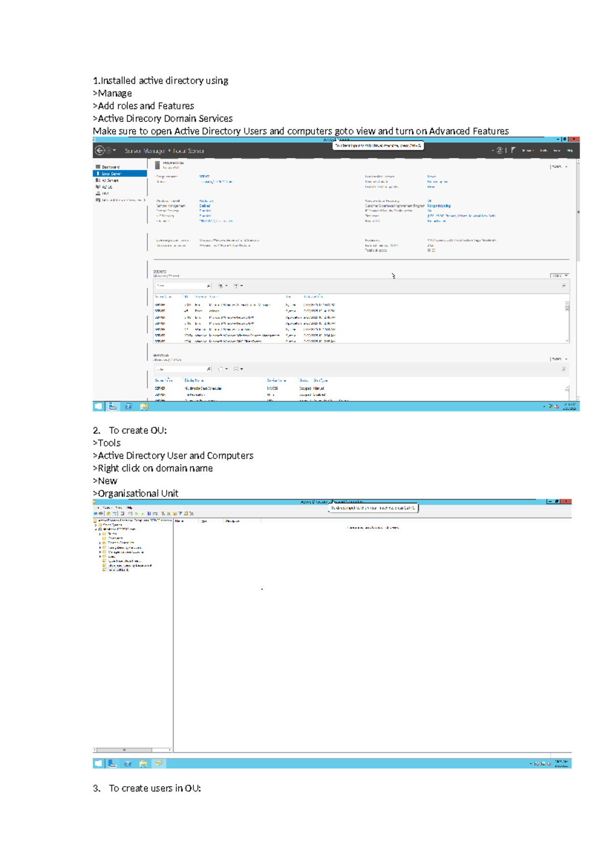Click the Events filter search field

click(183, 286)
